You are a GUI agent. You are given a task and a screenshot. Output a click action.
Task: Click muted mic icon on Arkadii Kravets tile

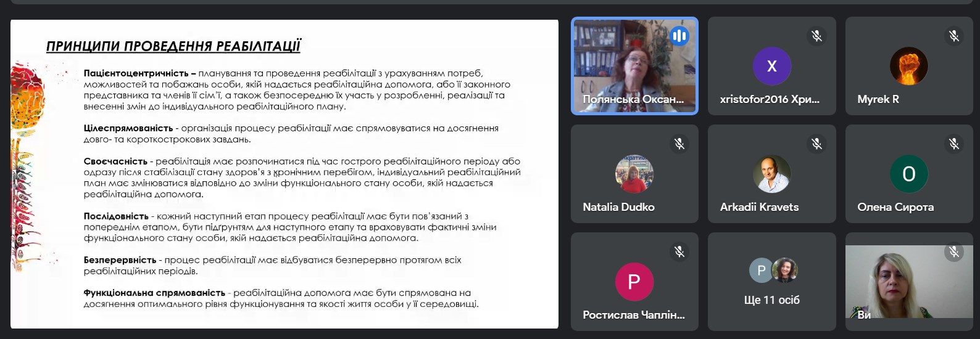click(x=816, y=144)
